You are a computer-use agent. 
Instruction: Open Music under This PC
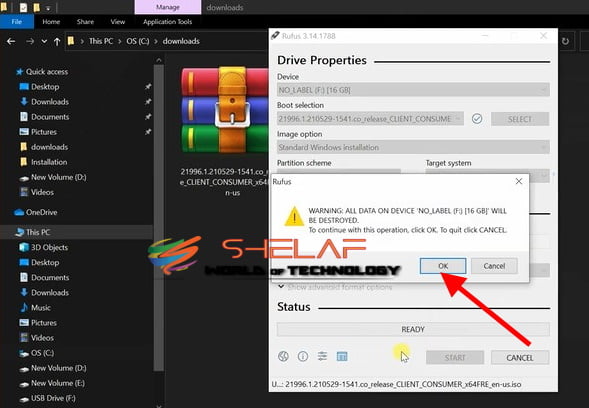click(x=41, y=308)
